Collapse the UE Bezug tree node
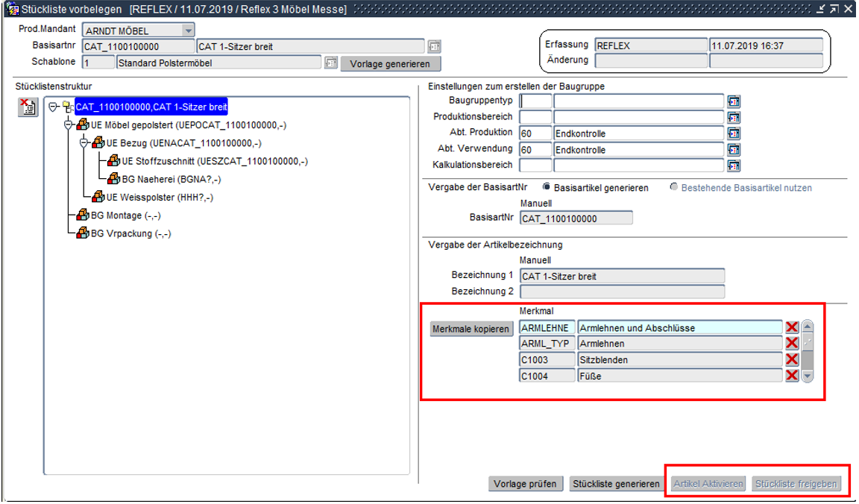 [x=85, y=143]
